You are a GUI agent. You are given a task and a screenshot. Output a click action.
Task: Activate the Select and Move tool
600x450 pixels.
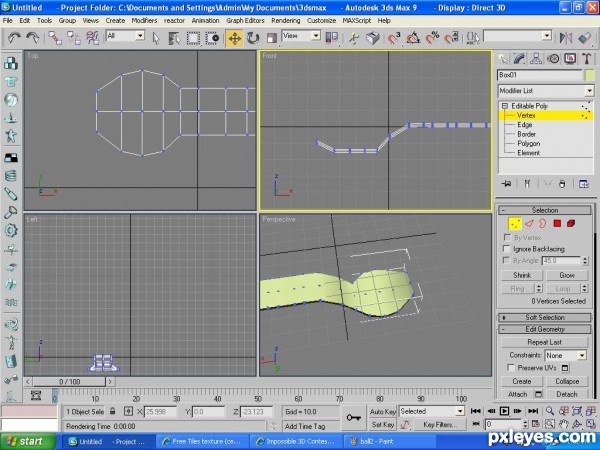235,38
